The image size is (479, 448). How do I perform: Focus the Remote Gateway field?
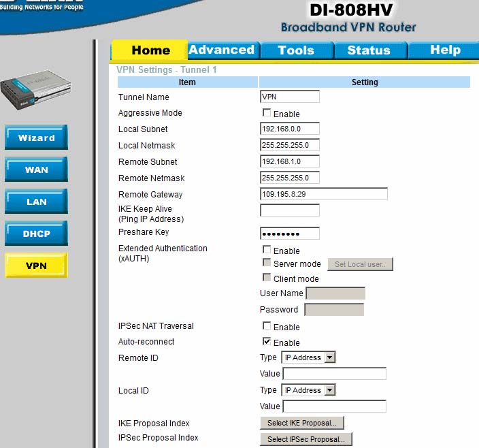click(x=324, y=194)
